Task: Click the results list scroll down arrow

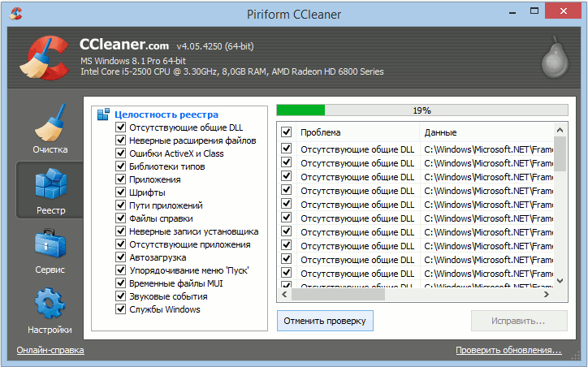Action: (560, 281)
